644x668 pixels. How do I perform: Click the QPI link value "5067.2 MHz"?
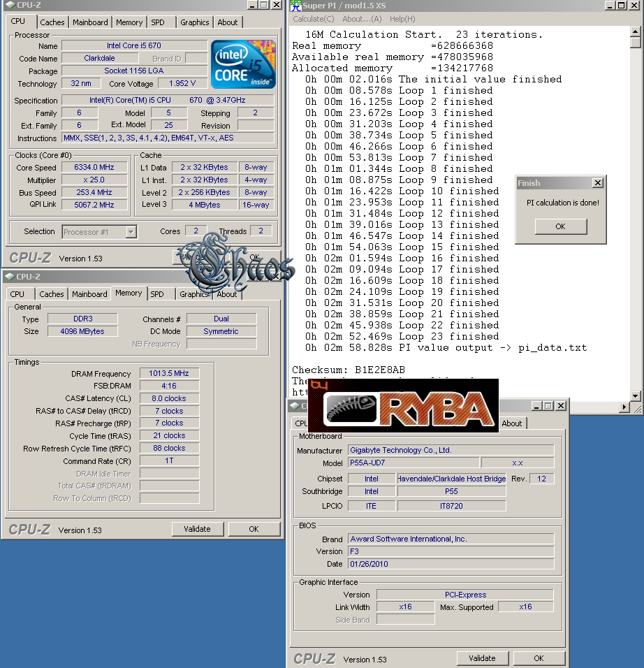click(94, 205)
